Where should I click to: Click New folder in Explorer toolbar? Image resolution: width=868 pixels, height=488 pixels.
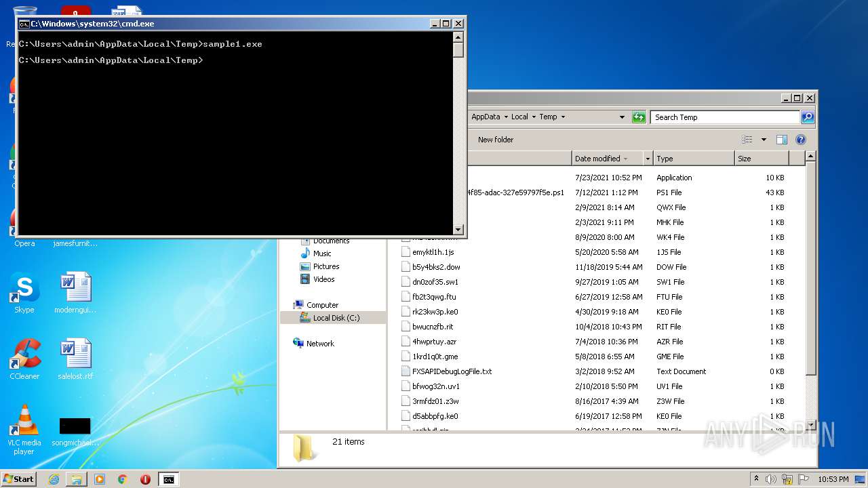(496, 140)
